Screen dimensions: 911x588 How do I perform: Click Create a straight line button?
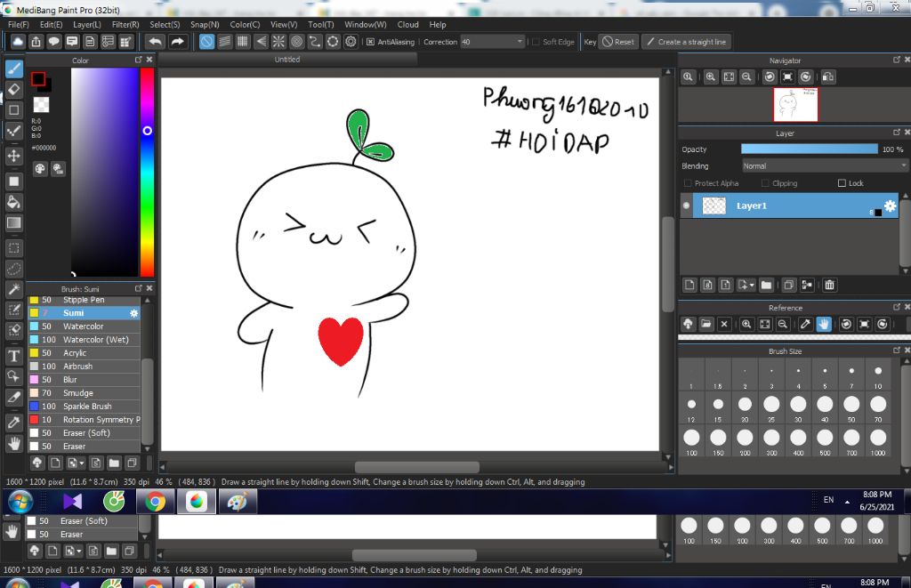[x=686, y=42]
